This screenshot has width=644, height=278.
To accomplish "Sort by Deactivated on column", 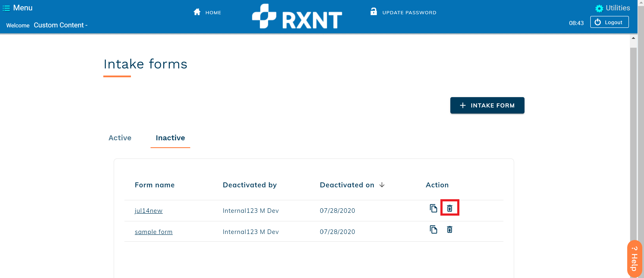I will pyautogui.click(x=347, y=185).
